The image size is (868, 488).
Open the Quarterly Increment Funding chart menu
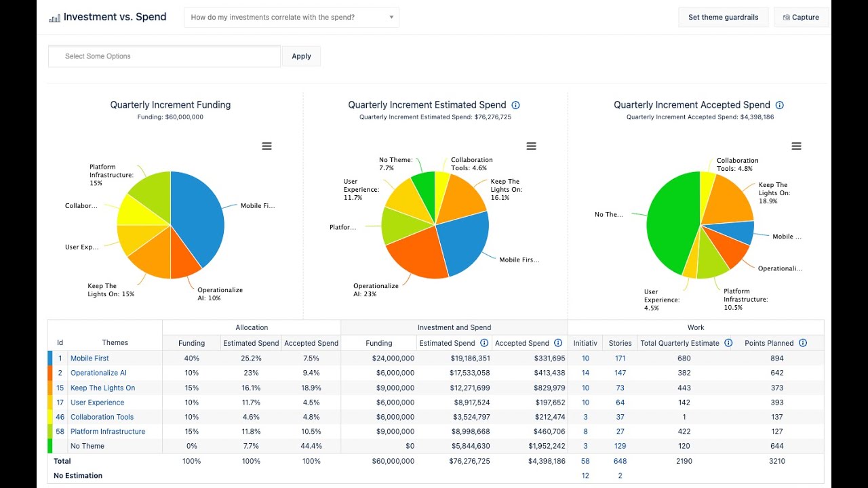coord(267,146)
